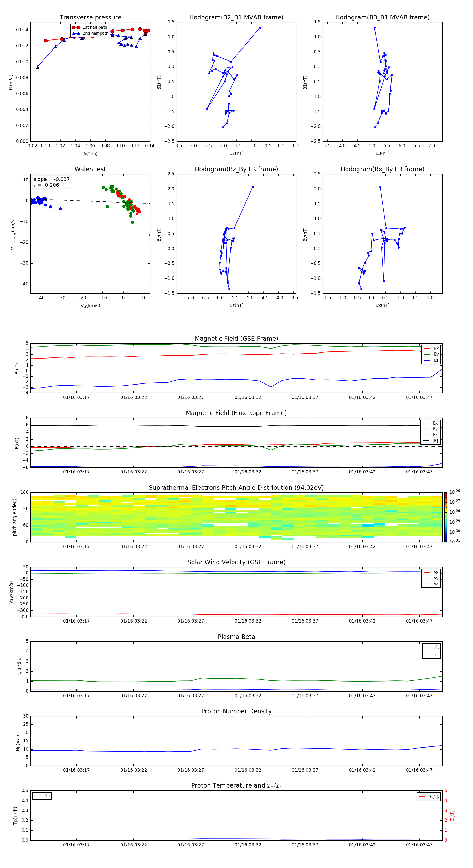Click the 'V_A(km/s)' x-axis label
Image resolution: width=473 pixels, height=868 pixels.
90,306
